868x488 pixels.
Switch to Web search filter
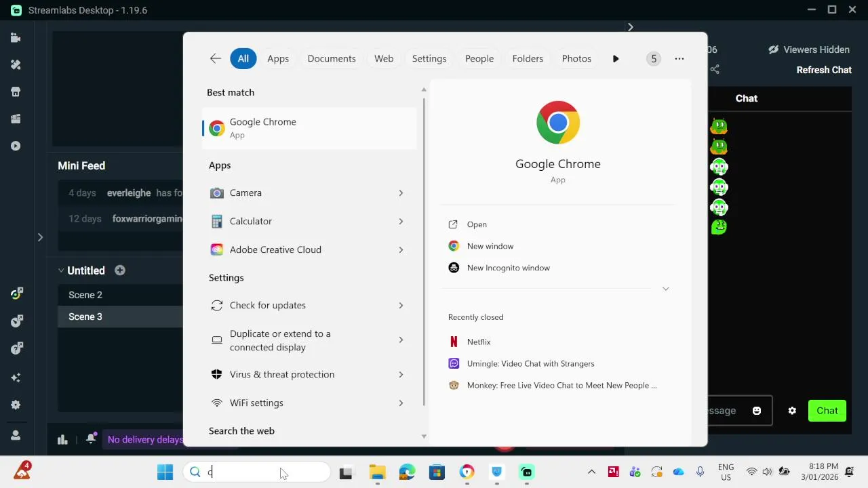[x=384, y=58]
